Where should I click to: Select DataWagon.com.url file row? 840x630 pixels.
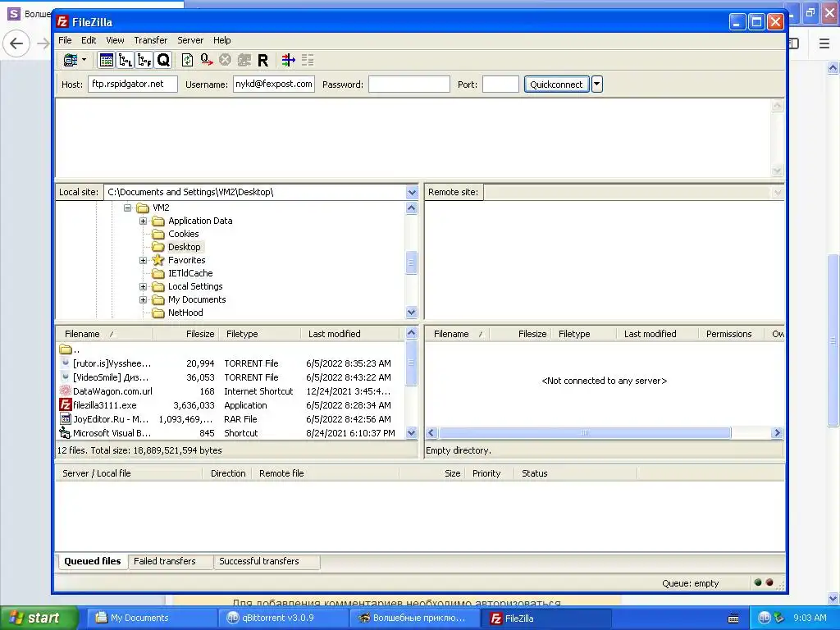228,391
